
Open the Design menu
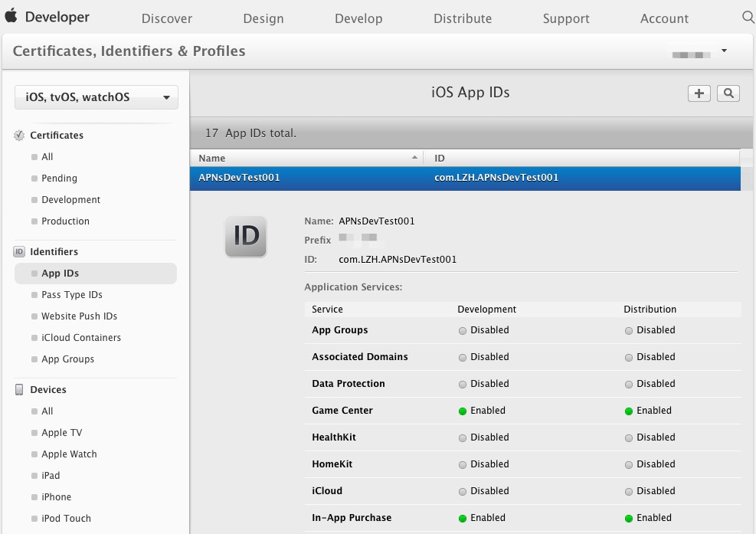click(263, 18)
